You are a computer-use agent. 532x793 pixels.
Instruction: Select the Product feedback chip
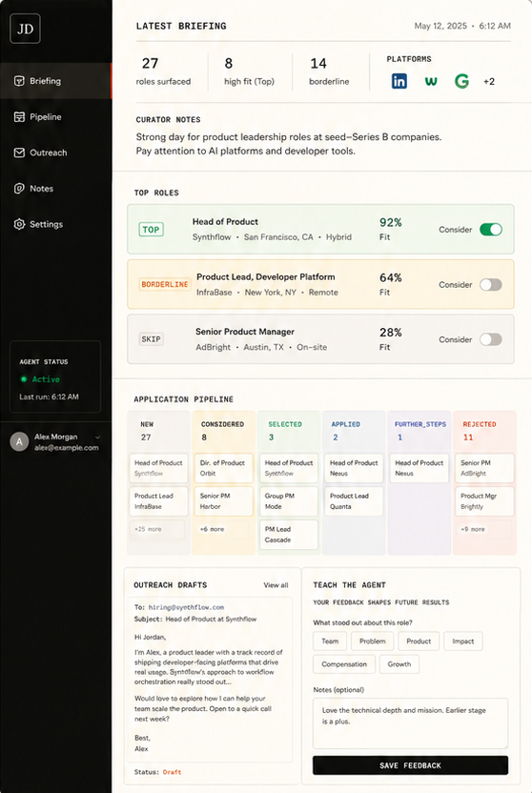(x=419, y=640)
